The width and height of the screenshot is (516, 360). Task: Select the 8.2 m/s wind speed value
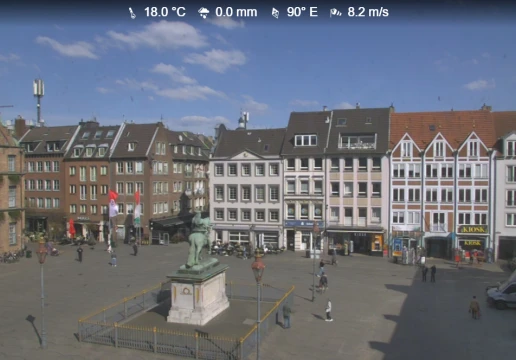pos(368,12)
